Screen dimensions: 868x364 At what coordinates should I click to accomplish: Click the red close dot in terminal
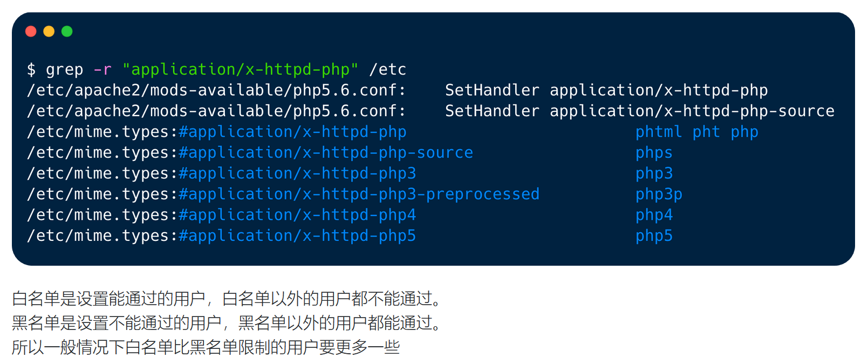[31, 31]
